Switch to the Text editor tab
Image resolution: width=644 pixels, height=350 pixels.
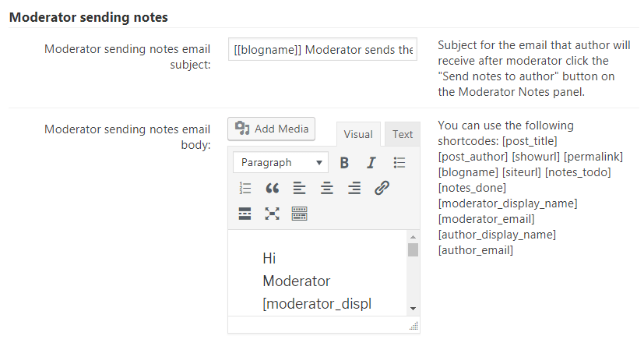[x=403, y=134]
